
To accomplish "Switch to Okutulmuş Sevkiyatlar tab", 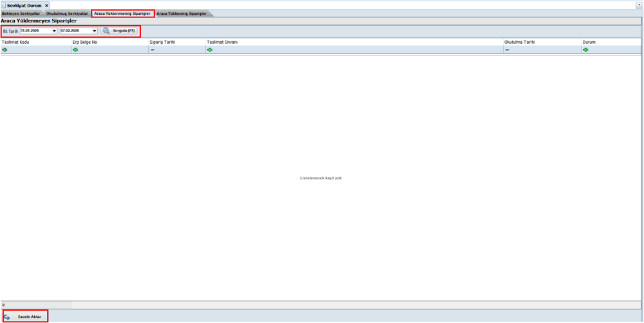I will pos(67,14).
